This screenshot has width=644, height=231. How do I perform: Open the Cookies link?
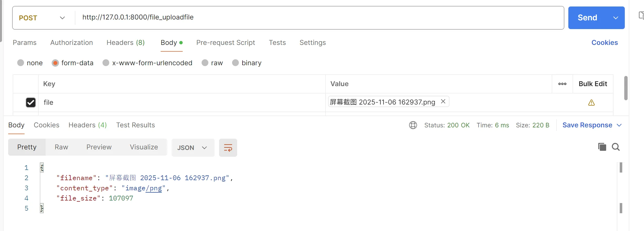(x=604, y=43)
